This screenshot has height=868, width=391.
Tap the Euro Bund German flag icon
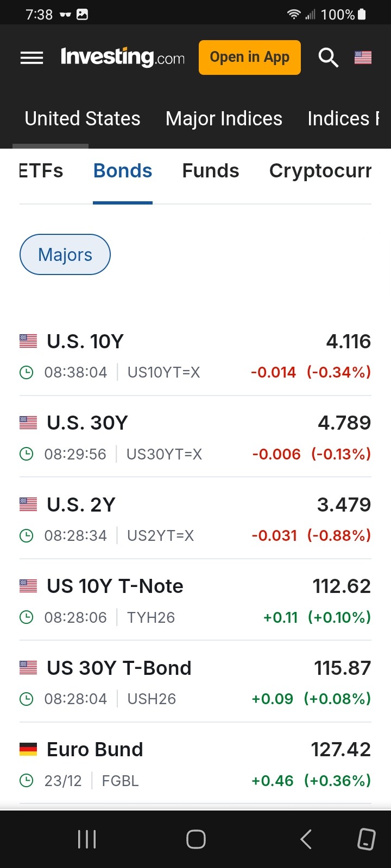coord(28,749)
